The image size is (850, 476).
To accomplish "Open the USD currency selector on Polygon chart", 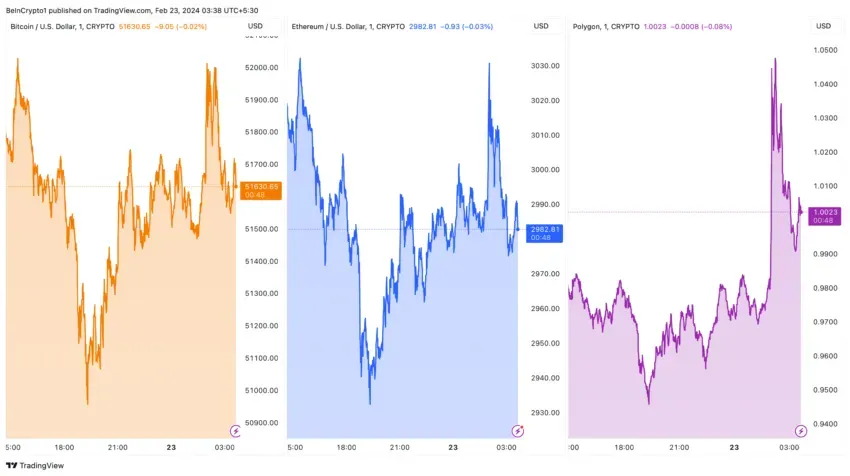I will pos(823,26).
